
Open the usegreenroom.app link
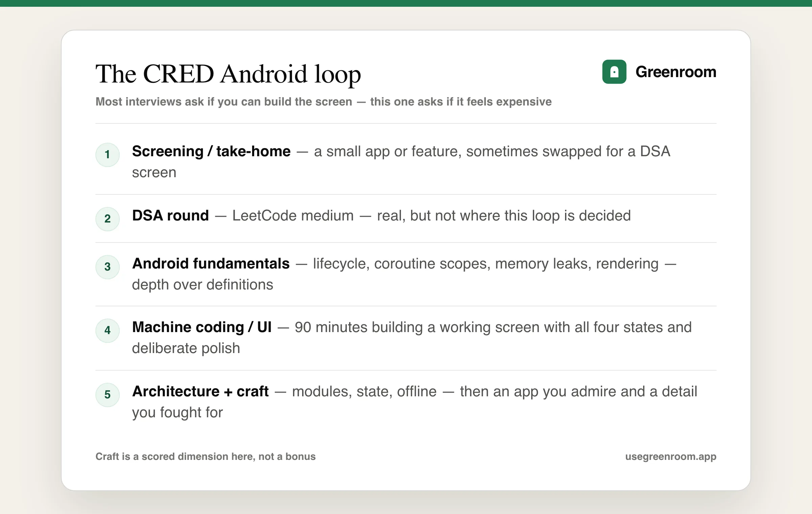(x=671, y=457)
